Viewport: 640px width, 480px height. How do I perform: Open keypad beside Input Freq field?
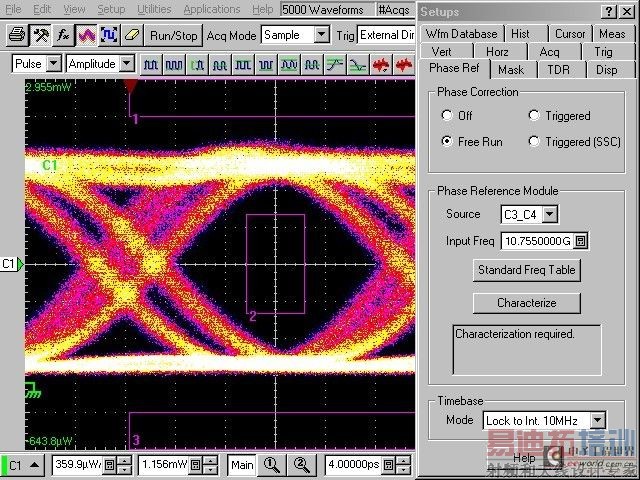tap(580, 241)
